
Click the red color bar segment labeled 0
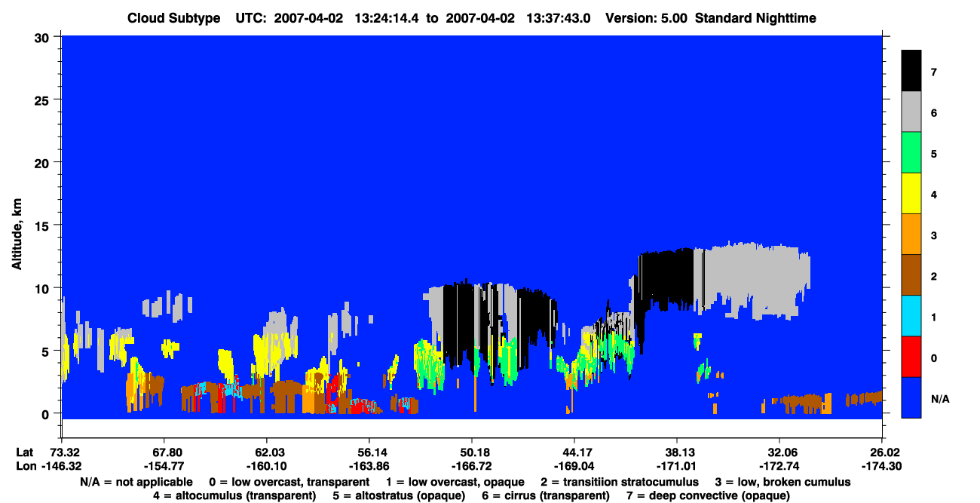point(911,357)
